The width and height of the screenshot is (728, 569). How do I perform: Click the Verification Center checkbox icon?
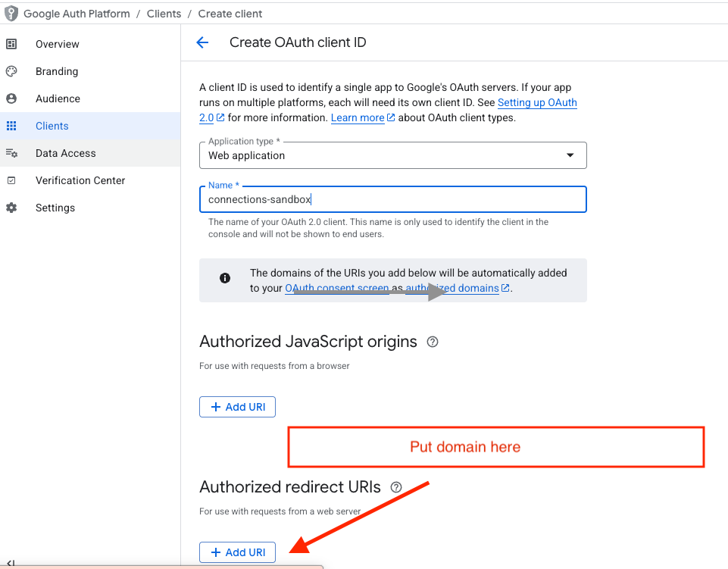(11, 180)
